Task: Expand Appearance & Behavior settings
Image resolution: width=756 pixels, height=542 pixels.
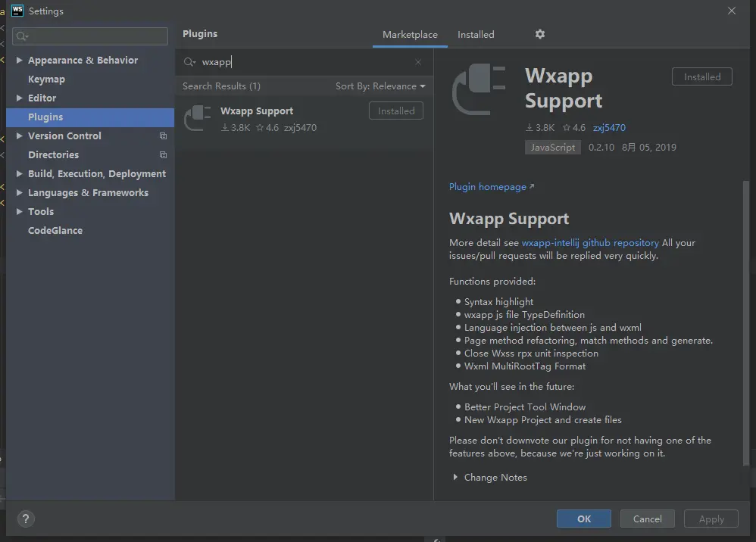Action: tap(19, 61)
